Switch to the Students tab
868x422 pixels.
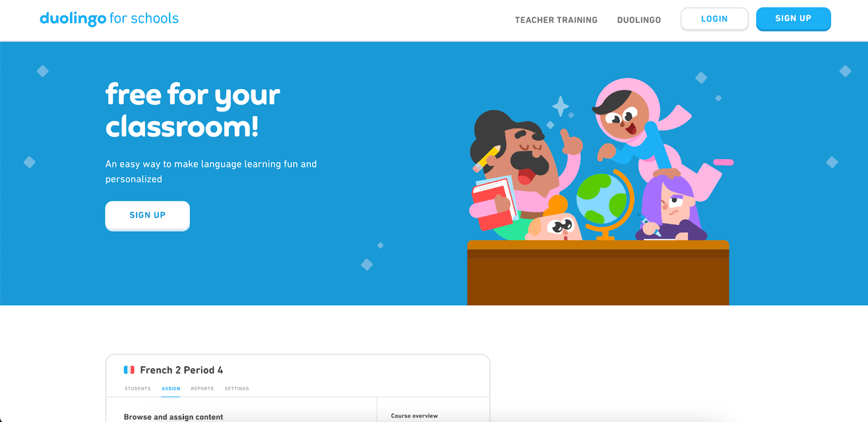[x=138, y=389]
